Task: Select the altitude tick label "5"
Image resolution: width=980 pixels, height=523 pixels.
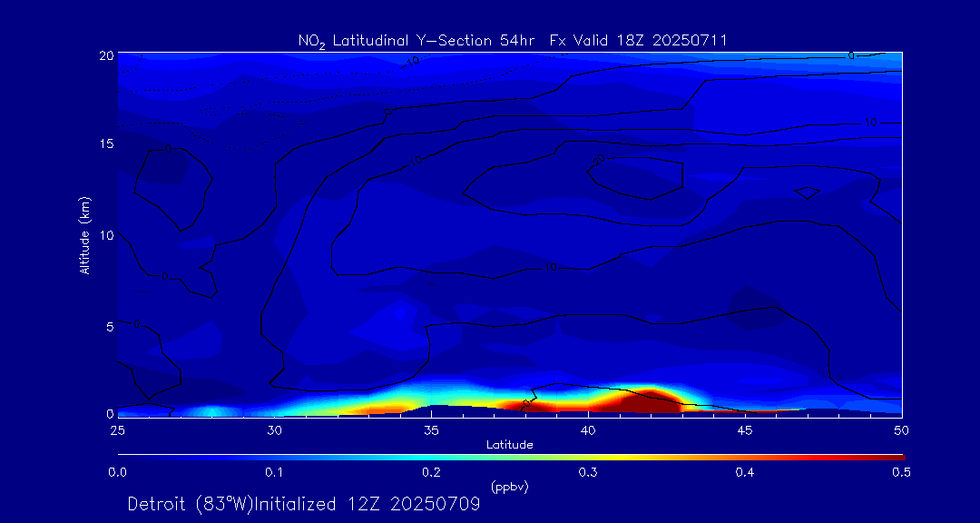Action: tap(110, 326)
